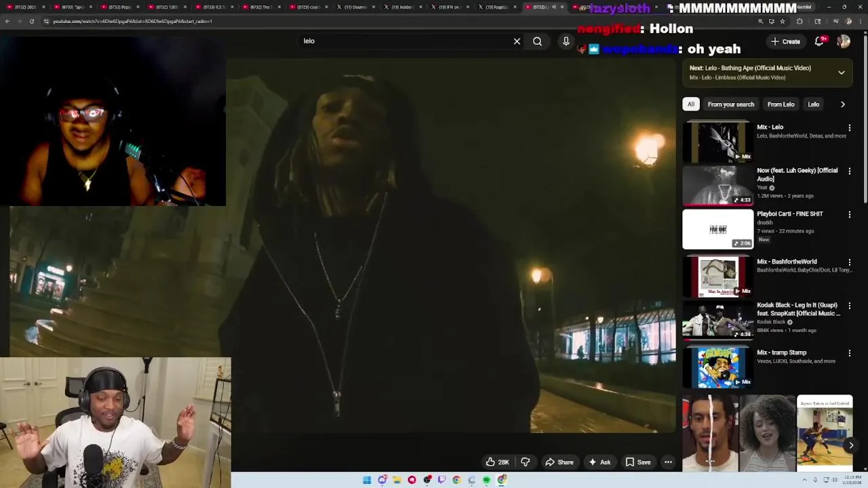Open the YouTube account avatar menu

point(844,41)
